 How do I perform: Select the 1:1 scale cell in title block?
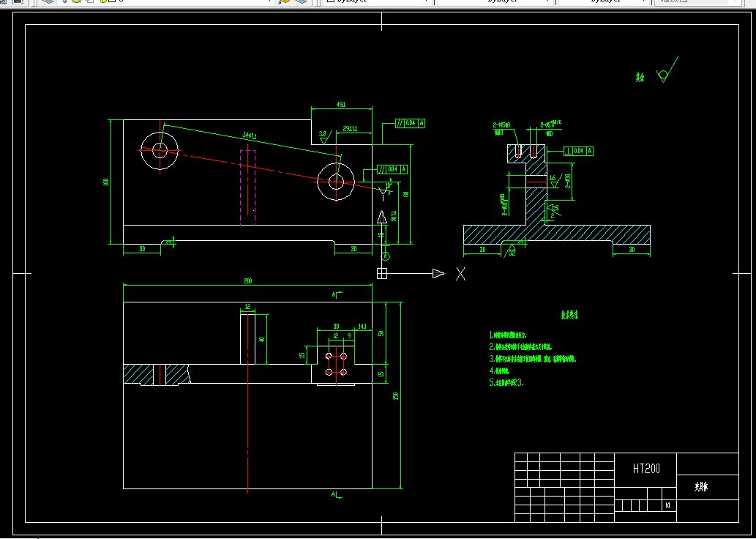point(668,506)
